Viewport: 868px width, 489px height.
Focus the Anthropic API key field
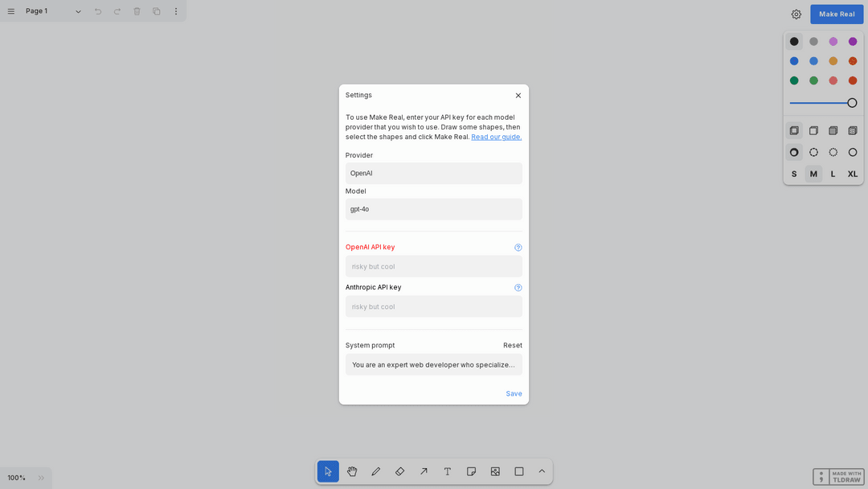(x=433, y=306)
